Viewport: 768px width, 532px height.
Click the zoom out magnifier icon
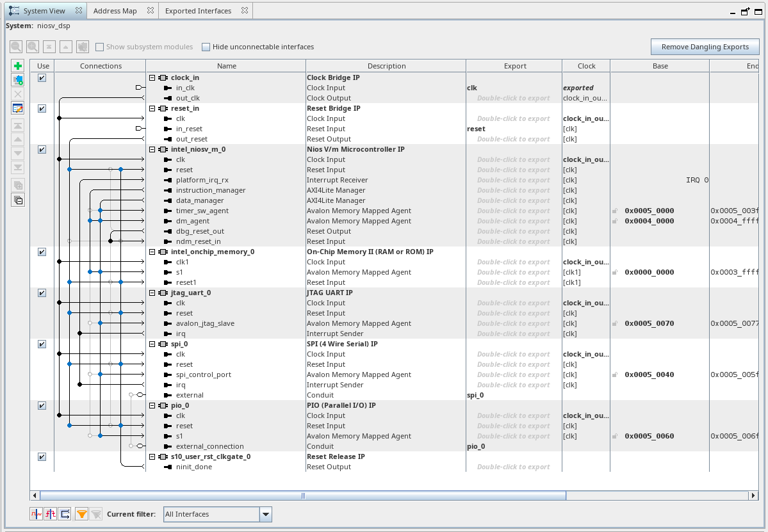[16, 47]
